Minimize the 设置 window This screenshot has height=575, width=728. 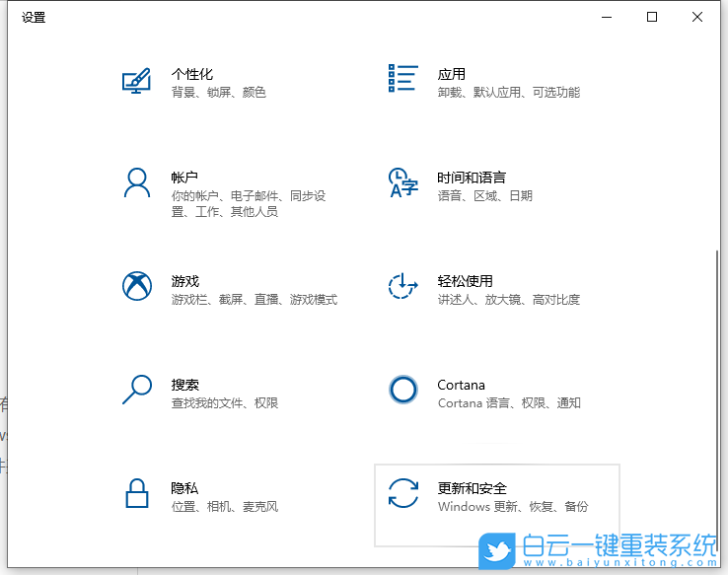[x=607, y=17]
